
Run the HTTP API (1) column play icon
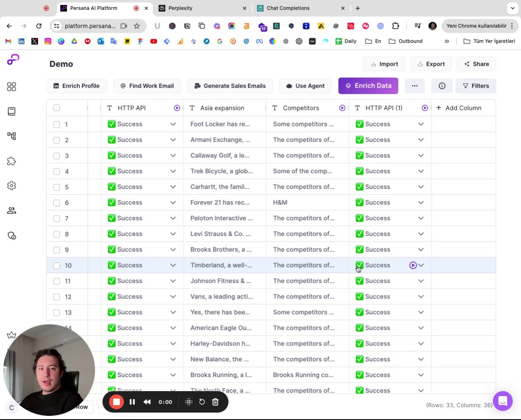(x=425, y=108)
